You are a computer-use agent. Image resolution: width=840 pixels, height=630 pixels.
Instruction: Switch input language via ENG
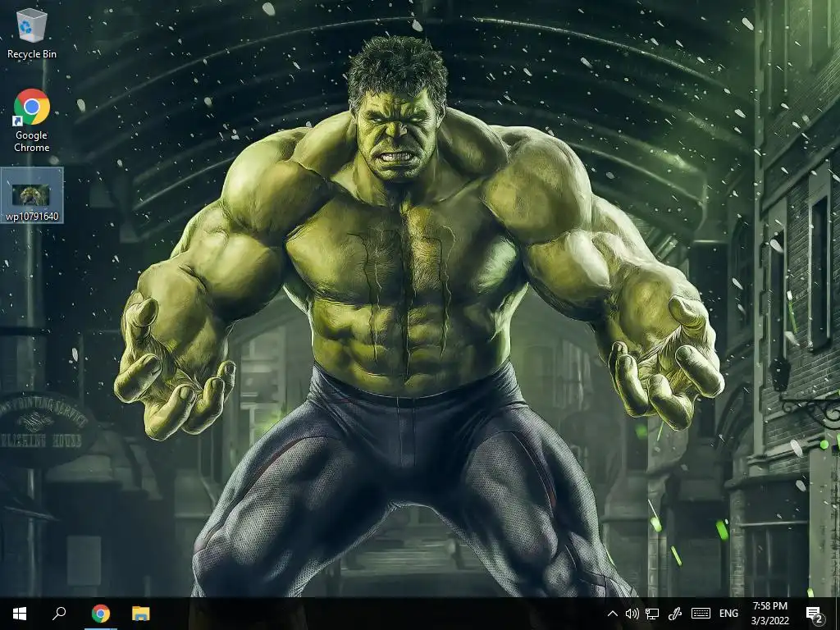(728, 614)
